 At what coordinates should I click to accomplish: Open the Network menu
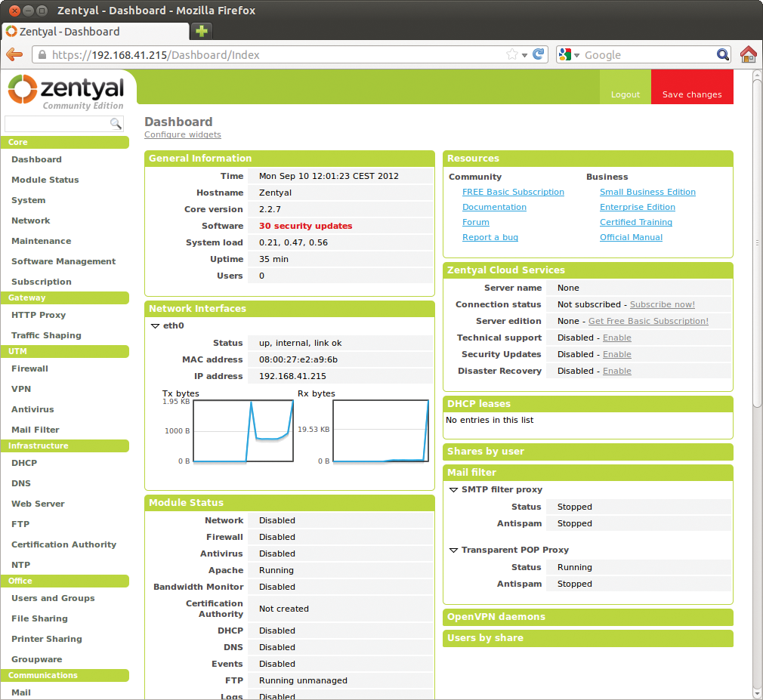click(31, 220)
